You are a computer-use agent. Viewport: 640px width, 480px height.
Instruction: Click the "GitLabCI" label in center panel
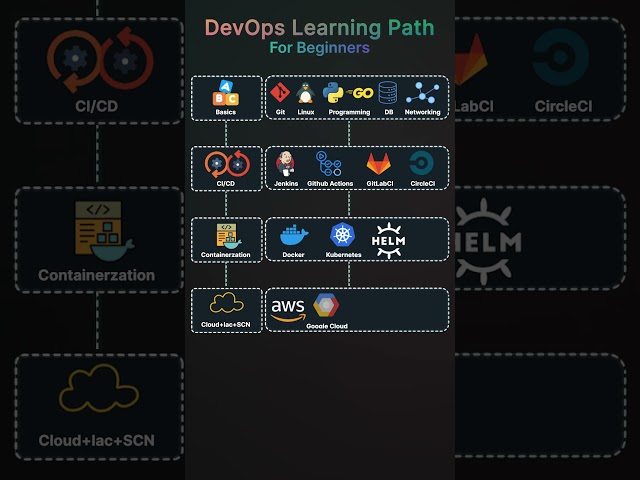[380, 184]
